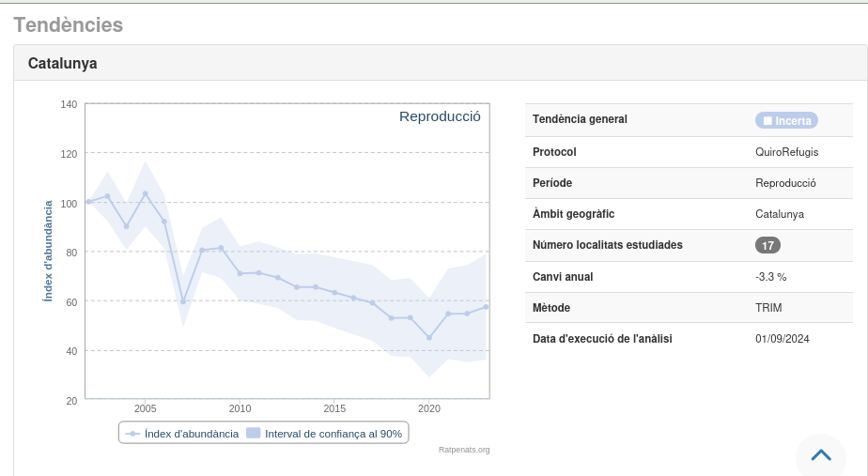Open the Ratpenats.org chart credit link

coord(464,450)
